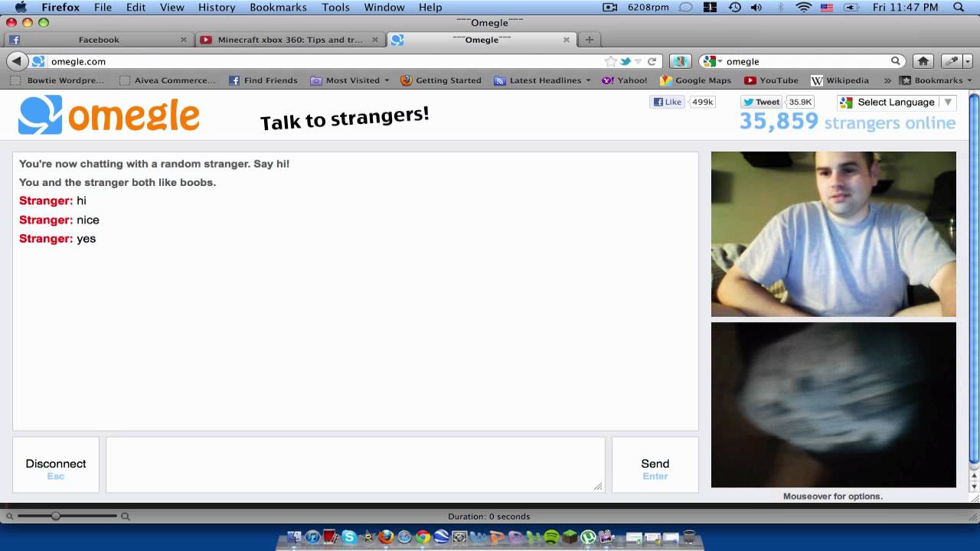Image resolution: width=980 pixels, height=551 pixels.
Task: Expand the Latest Headlines feed dropdown
Action: (x=544, y=80)
